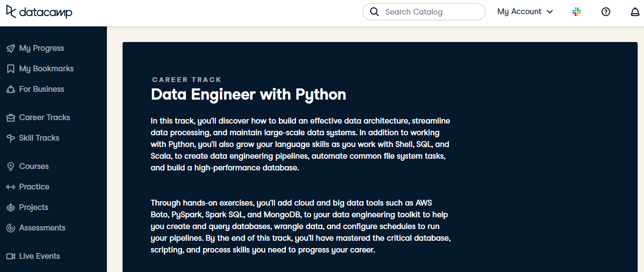Screen dimensions: 644x272
Task: Click the Career Tracks briefcase icon
Action: [11, 118]
